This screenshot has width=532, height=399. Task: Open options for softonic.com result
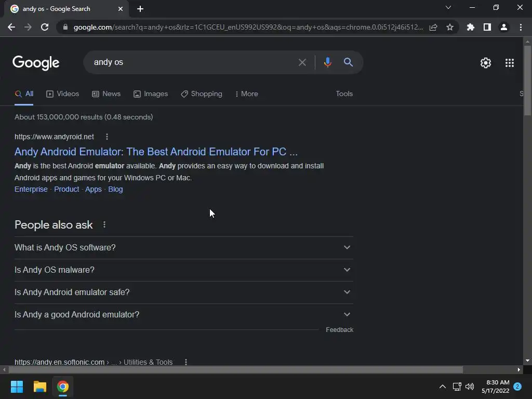(x=186, y=362)
